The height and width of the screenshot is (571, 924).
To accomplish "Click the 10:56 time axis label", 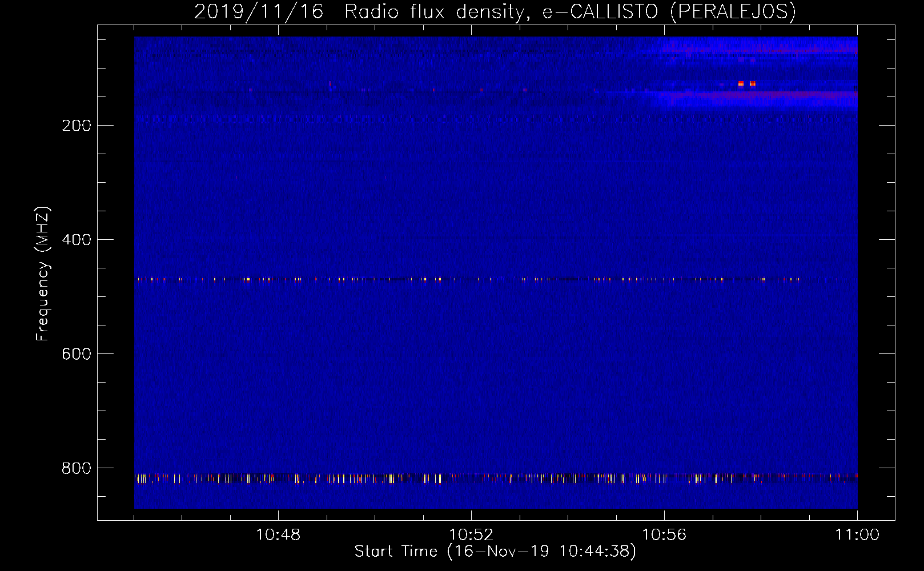I will [664, 535].
